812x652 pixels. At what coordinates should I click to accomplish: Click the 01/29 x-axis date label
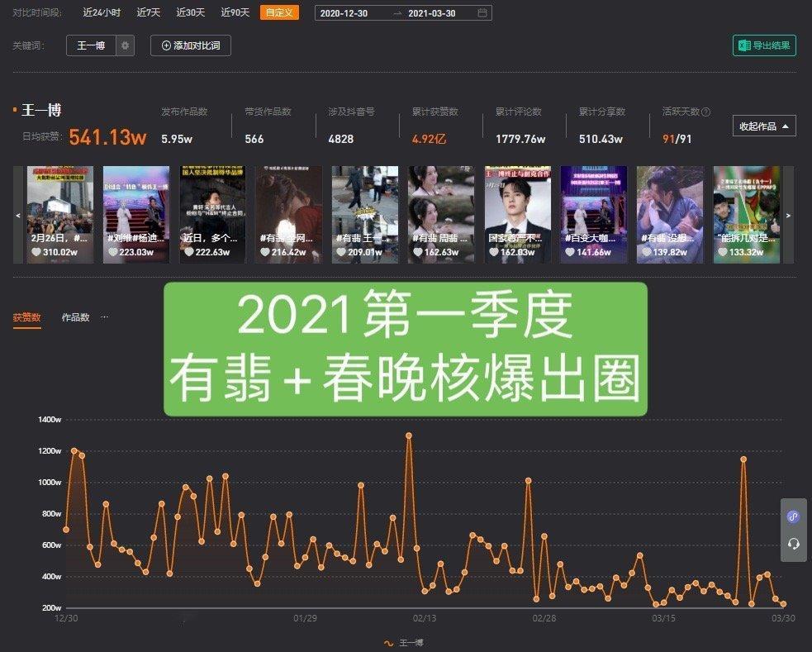click(305, 618)
